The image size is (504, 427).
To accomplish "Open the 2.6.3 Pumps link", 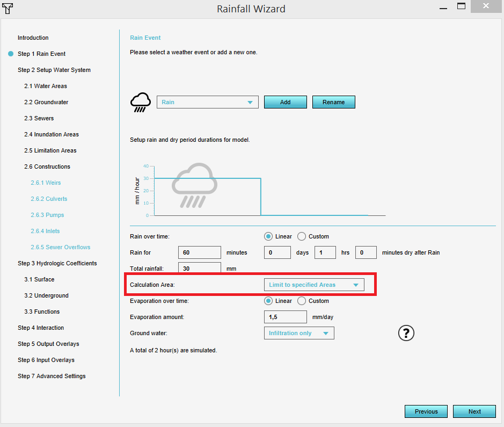I will click(47, 215).
